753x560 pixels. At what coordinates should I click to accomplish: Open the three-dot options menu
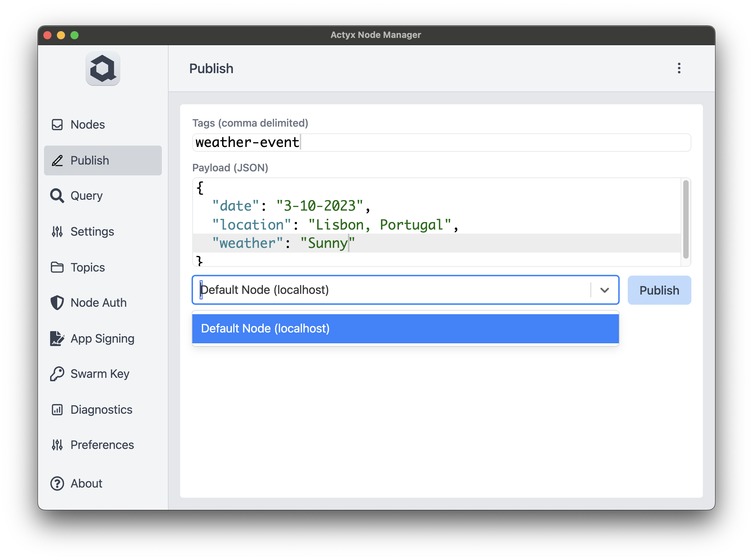pos(679,68)
